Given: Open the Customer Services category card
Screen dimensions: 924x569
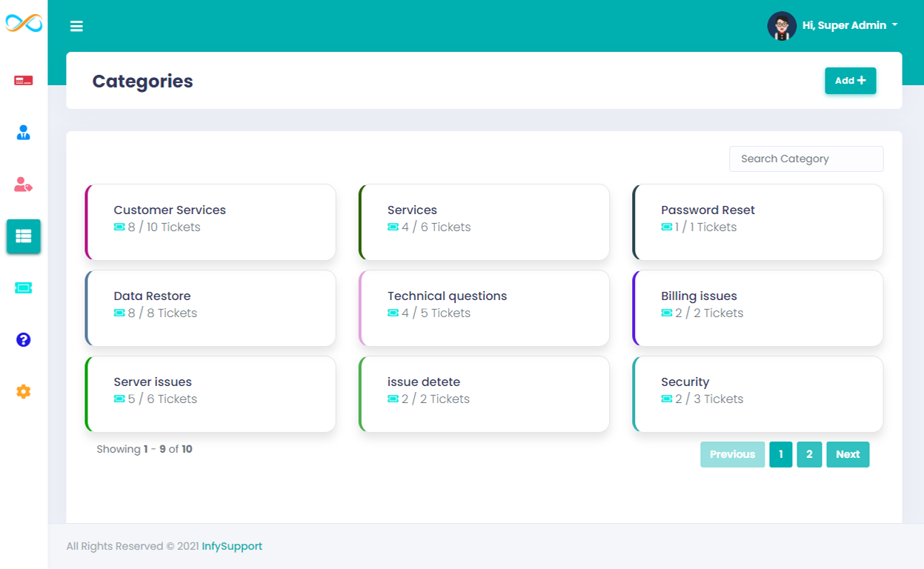Looking at the screenshot, I should point(210,222).
